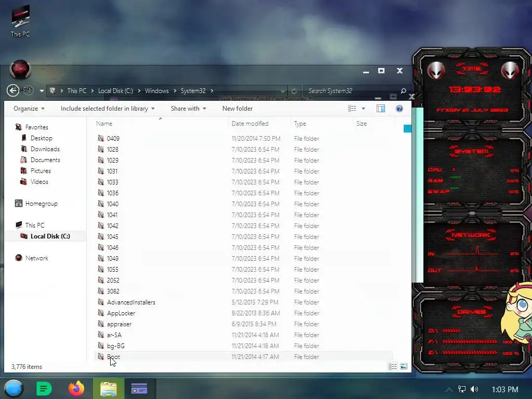Screen dimensions: 532x399
Task: Select the AdvancedInstallers folder
Action: pyautogui.click(x=131, y=302)
